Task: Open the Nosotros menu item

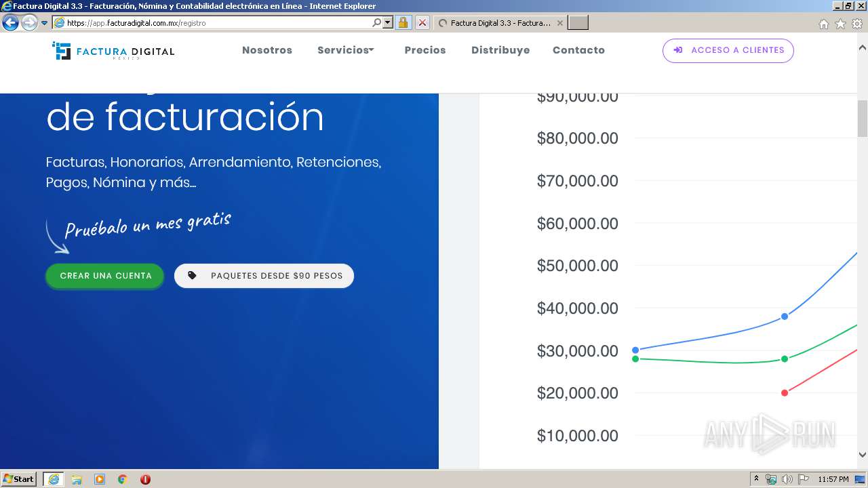Action: click(x=267, y=50)
